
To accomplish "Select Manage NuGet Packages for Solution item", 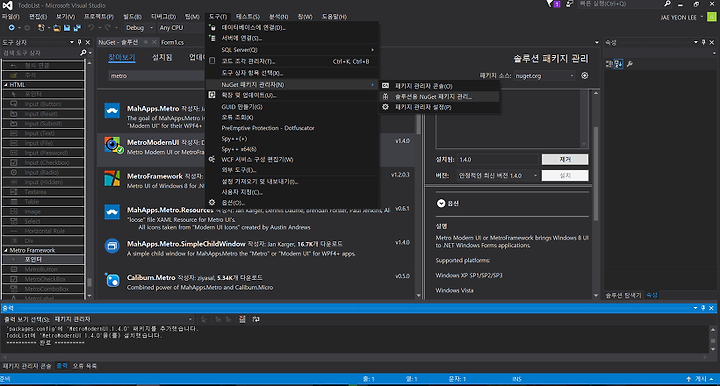I will 439,96.
